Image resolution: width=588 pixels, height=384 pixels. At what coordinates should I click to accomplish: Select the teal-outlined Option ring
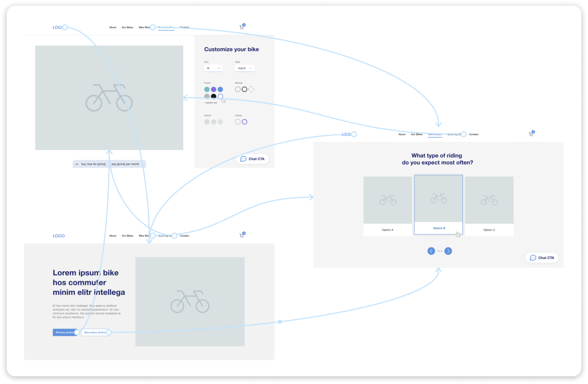click(238, 122)
